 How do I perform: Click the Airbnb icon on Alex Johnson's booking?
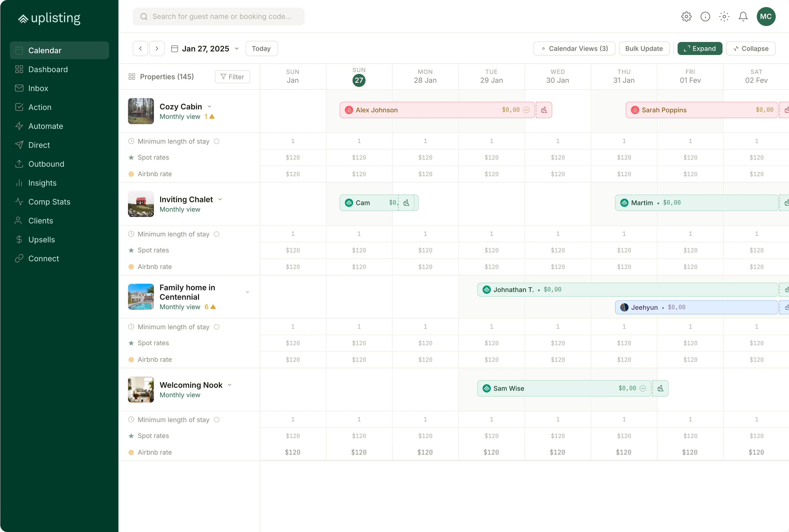349,110
